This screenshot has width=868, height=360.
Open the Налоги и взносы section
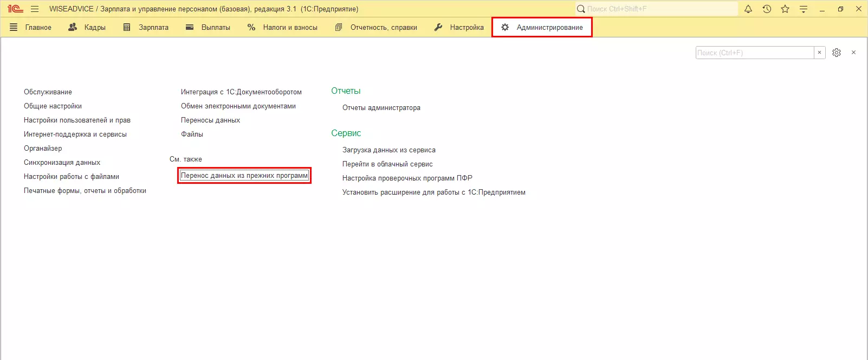282,27
